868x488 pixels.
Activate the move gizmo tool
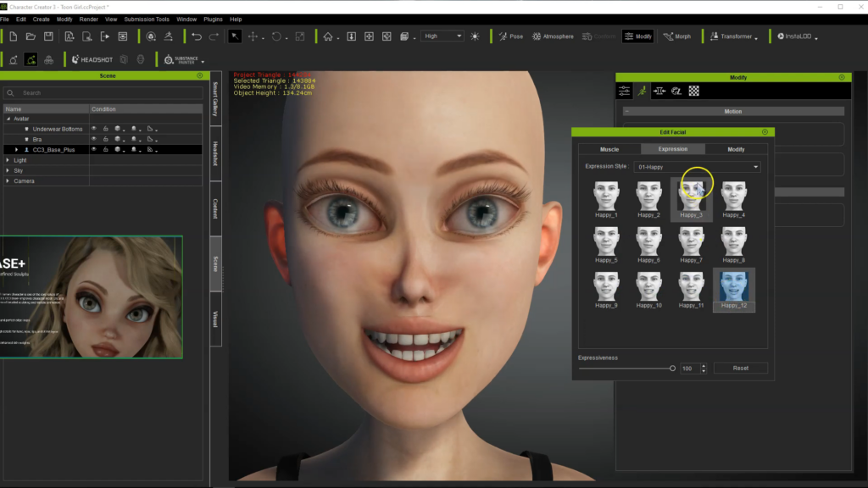coord(253,36)
